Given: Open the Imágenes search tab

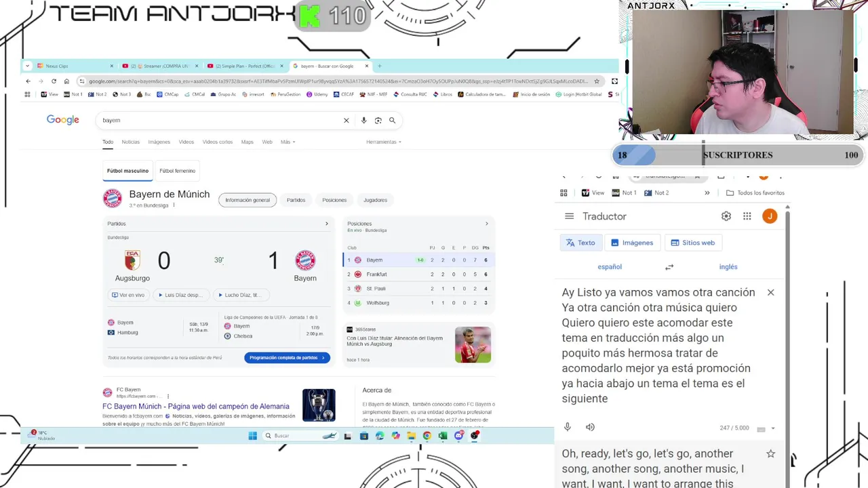Looking at the screenshot, I should (x=159, y=142).
